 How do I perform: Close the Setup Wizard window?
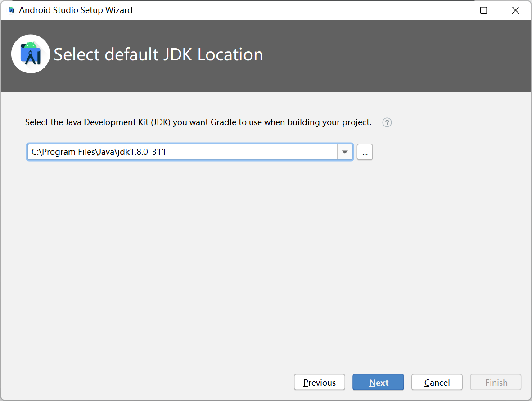point(515,10)
